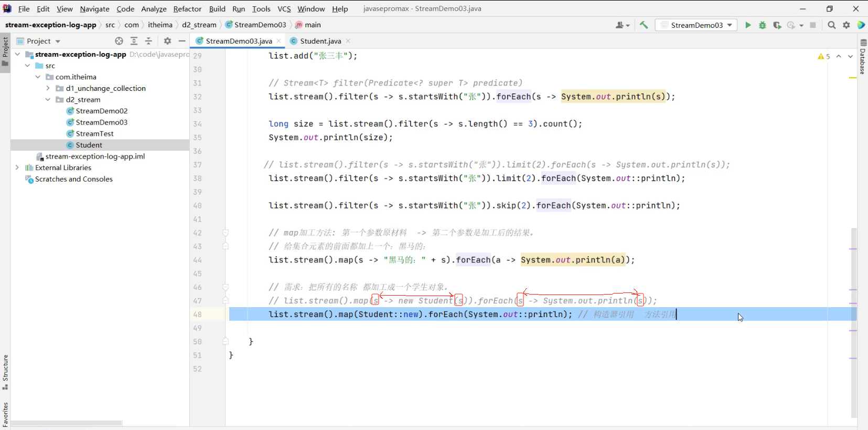Select Student class in project tree
The image size is (868, 430).
pos(89,145)
